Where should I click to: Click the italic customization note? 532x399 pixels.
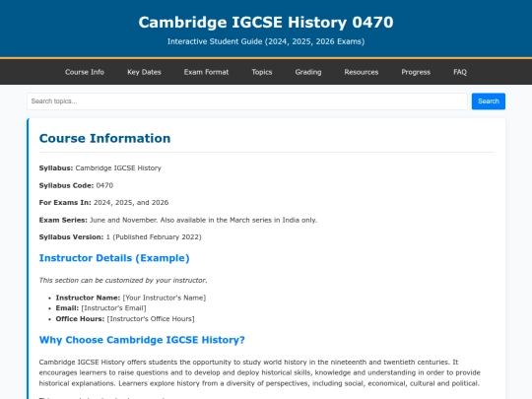click(x=123, y=280)
